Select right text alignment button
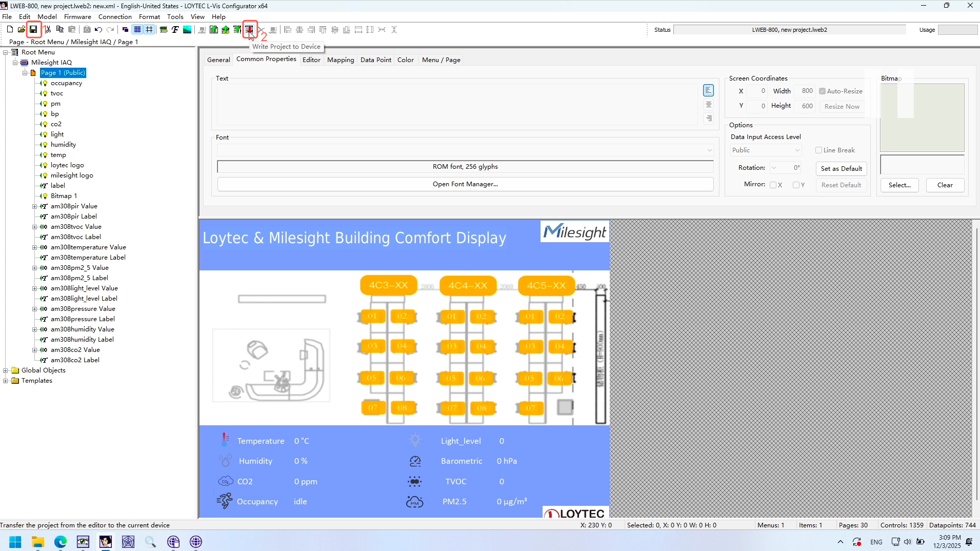Screen dimensions: 980x551 pyautogui.click(x=708, y=119)
